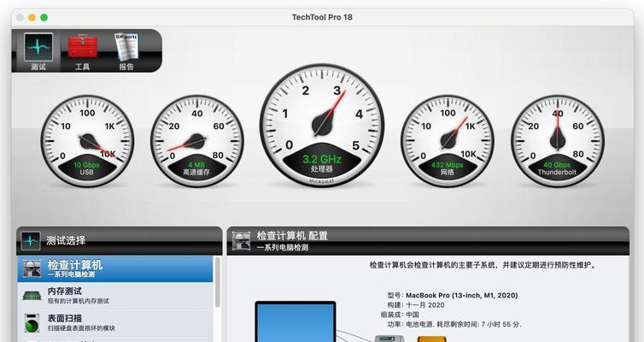The image size is (644, 342).
Task: Click the TechTool Pro 18 window title
Action: [322, 17]
